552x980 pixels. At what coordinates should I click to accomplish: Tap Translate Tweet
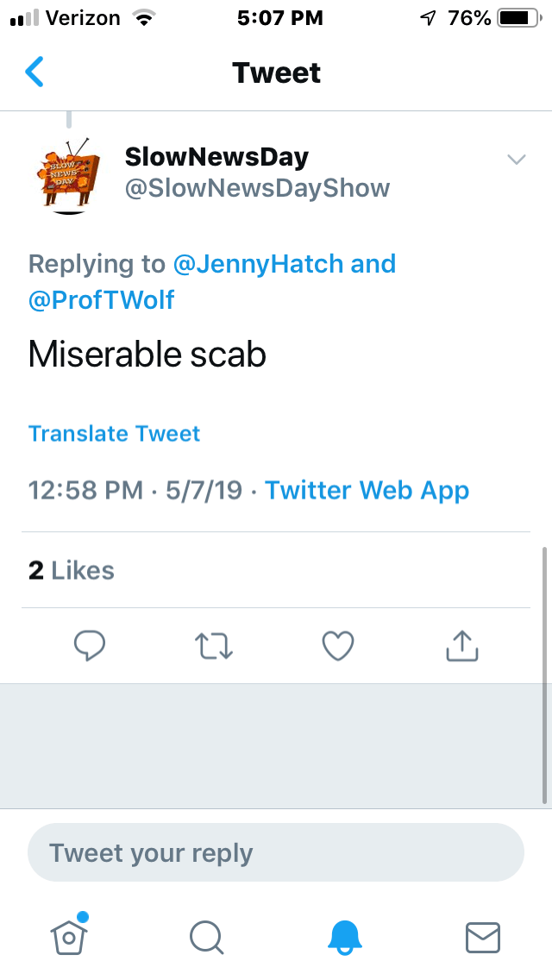click(x=114, y=433)
